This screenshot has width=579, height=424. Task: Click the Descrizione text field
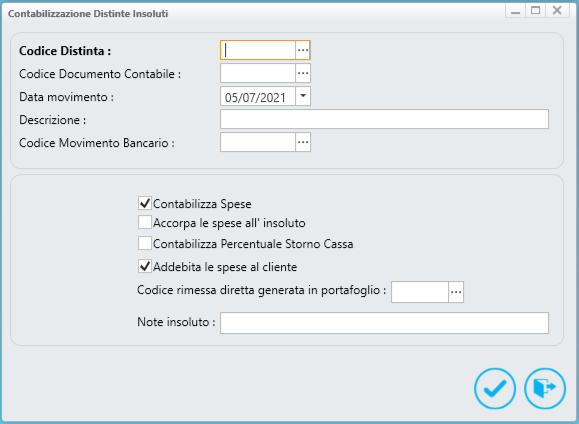click(x=384, y=119)
